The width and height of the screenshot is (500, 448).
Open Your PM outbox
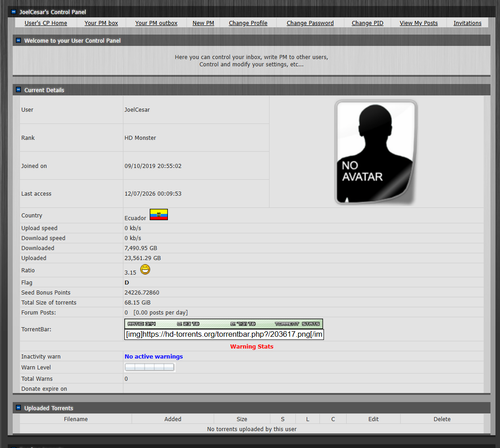coord(156,23)
